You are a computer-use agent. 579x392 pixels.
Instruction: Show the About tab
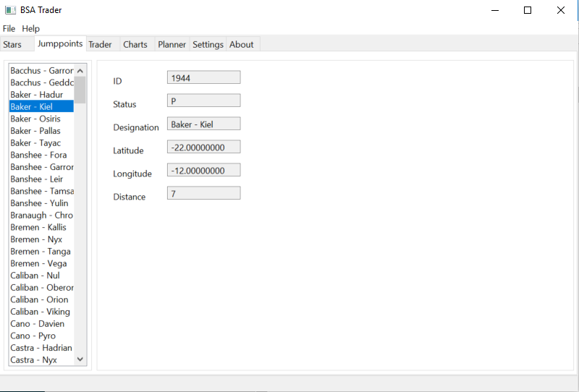[x=241, y=45]
